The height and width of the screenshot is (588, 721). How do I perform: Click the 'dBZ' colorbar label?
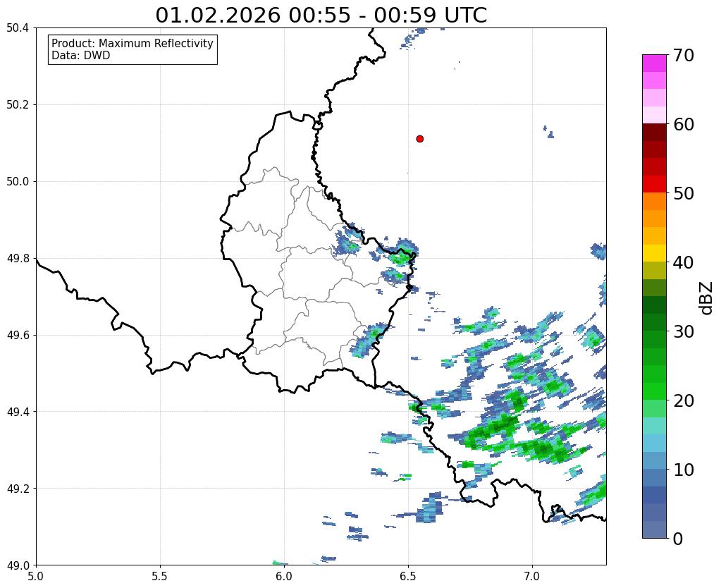point(707,298)
